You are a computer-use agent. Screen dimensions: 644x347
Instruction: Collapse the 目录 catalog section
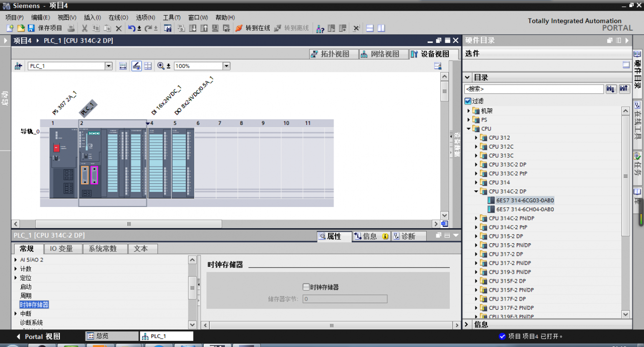[x=467, y=78]
